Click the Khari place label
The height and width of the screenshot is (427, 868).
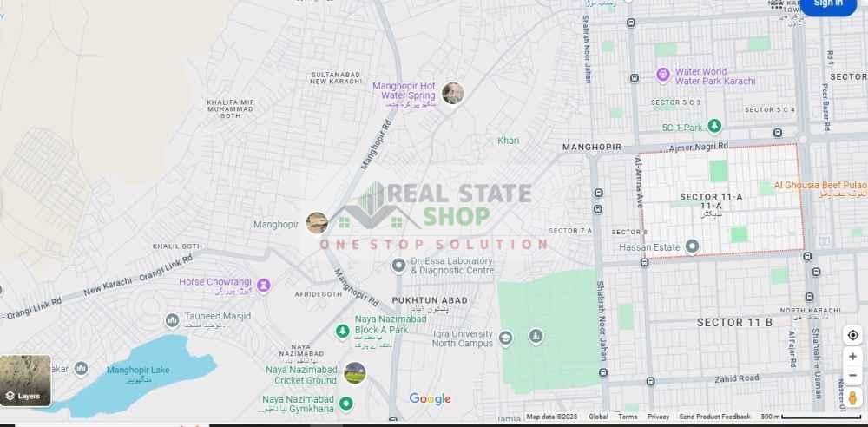[x=508, y=141]
